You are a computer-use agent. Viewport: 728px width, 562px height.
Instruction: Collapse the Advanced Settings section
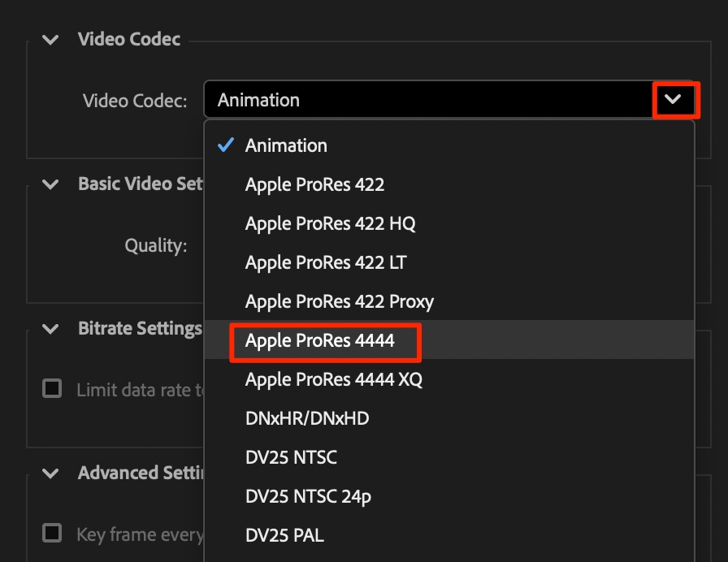[51, 473]
